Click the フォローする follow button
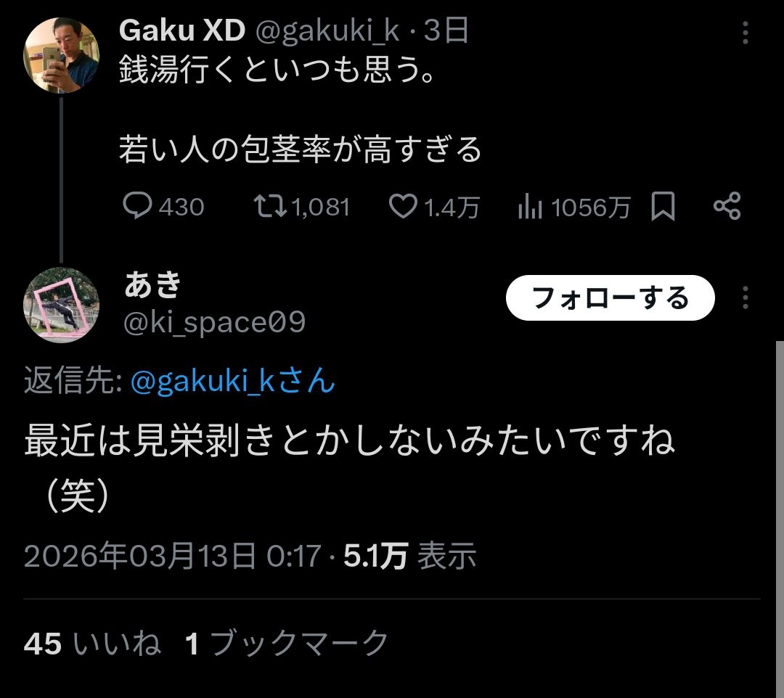This screenshot has width=784, height=698. [610, 297]
